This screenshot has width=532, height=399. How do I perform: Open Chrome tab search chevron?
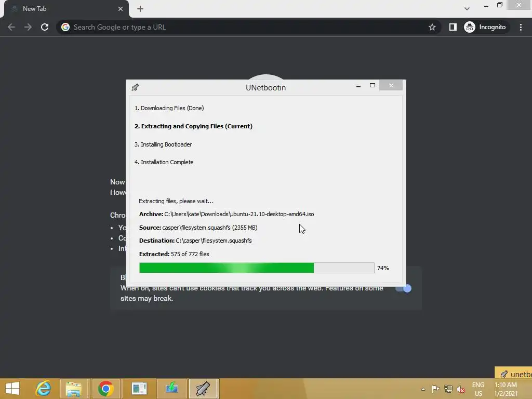click(467, 9)
